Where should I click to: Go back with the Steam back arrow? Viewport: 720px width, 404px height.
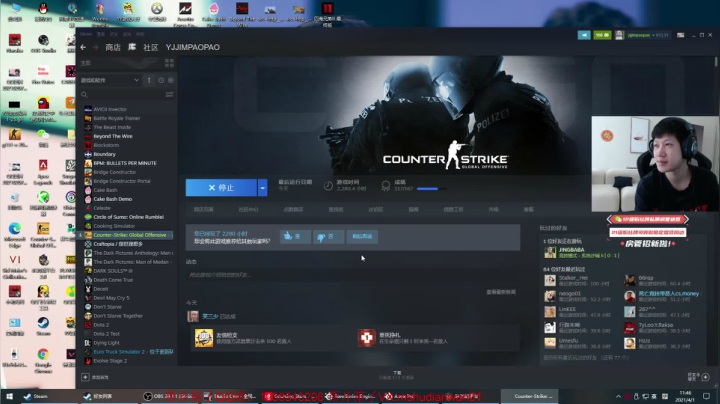pos(83,47)
